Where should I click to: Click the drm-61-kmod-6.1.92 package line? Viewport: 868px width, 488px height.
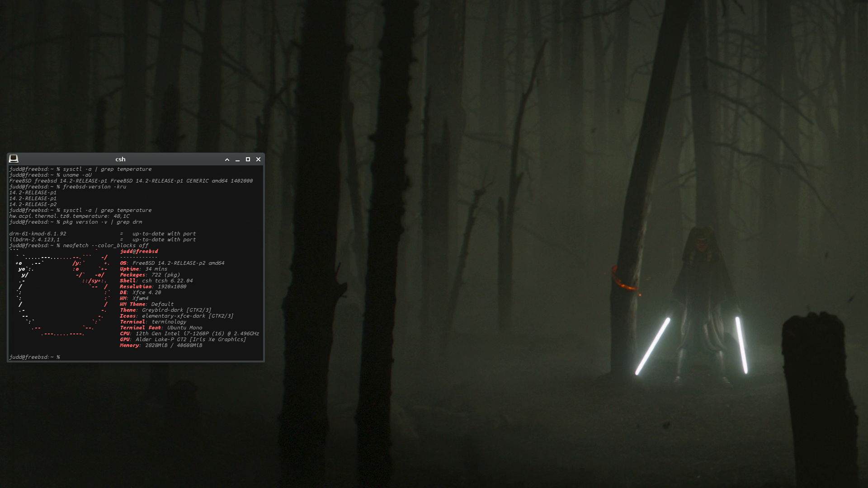click(38, 234)
